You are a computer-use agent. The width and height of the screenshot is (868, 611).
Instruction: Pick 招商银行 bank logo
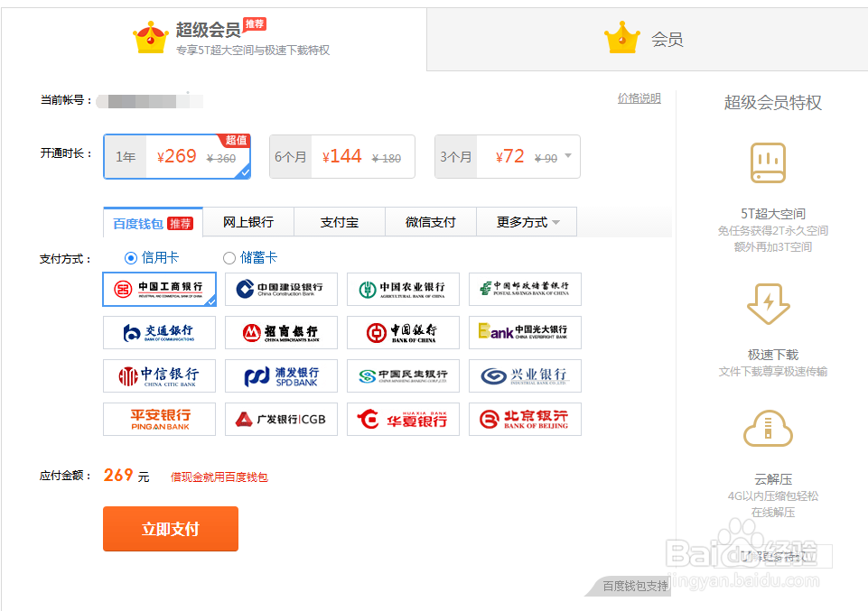[281, 332]
